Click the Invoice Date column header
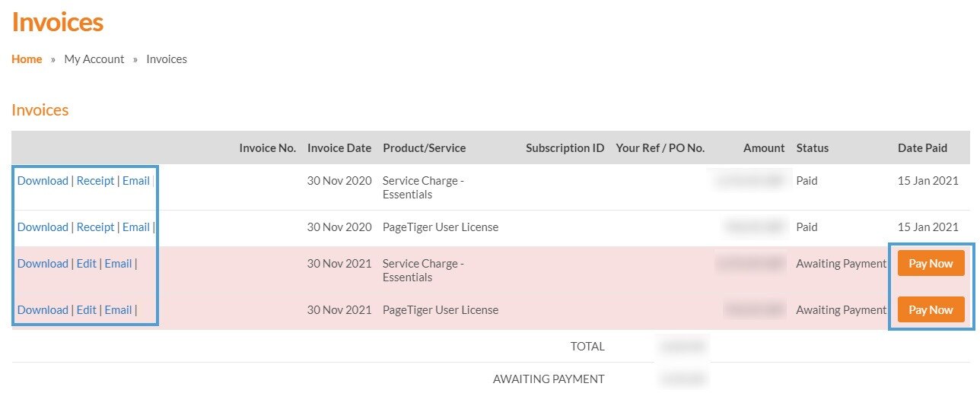The height and width of the screenshot is (393, 980). [x=339, y=148]
